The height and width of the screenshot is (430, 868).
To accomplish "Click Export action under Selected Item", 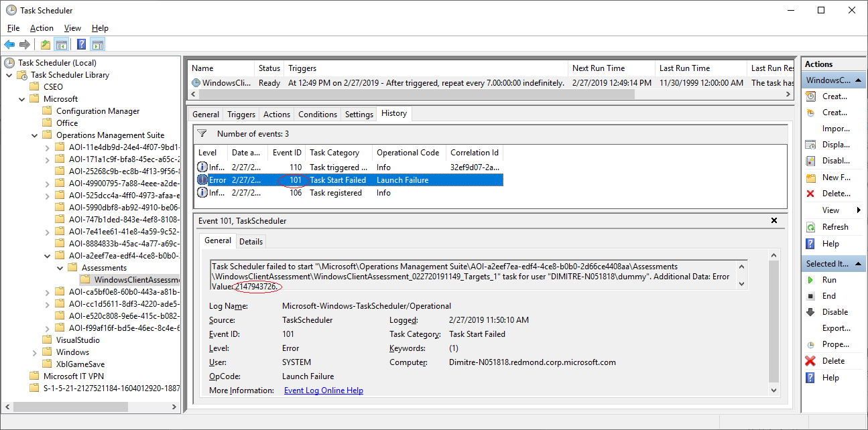I will (836, 328).
